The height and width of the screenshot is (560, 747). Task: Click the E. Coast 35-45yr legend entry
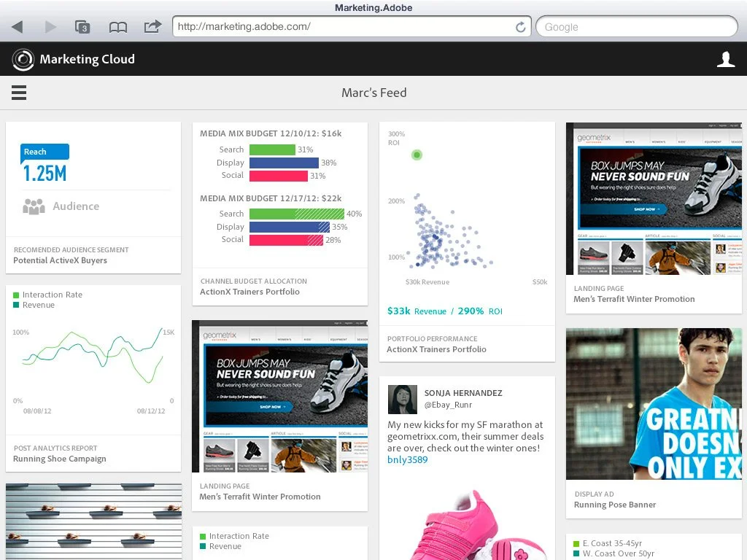(608, 543)
